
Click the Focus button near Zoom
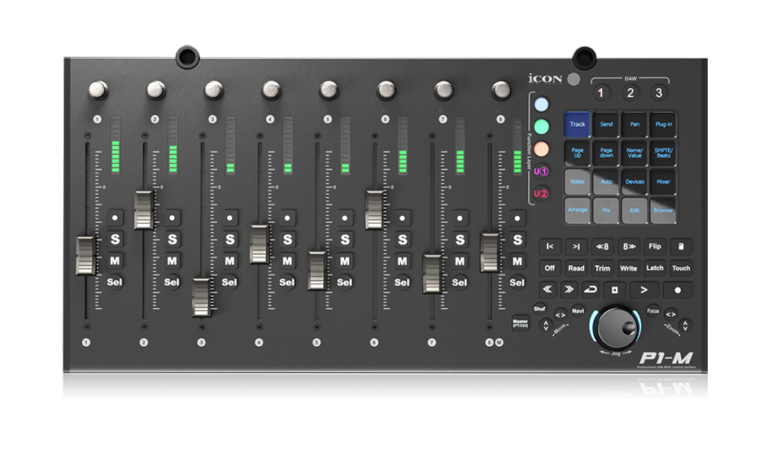(653, 311)
